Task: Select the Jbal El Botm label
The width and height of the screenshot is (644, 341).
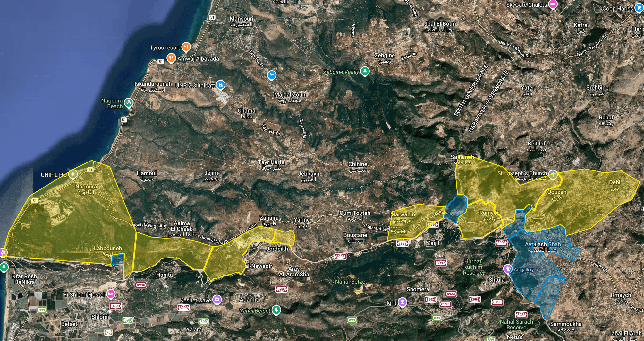Action: point(440,26)
